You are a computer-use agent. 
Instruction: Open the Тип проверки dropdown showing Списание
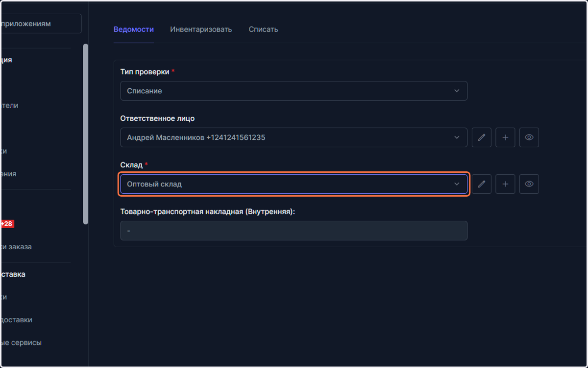click(294, 91)
